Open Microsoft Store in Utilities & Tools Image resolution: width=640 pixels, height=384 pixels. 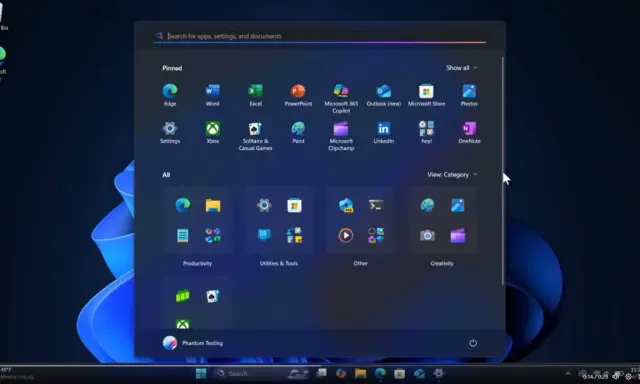click(294, 205)
